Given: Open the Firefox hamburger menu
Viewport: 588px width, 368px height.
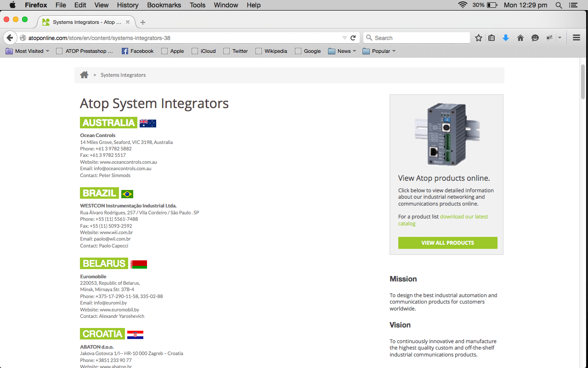Looking at the screenshot, I should [577, 38].
